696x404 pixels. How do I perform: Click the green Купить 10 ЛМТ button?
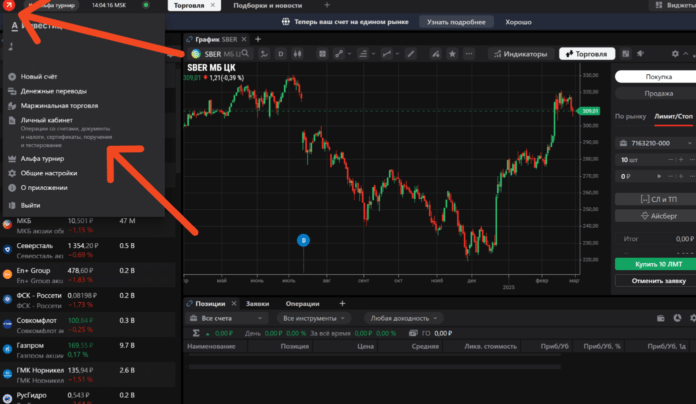pyautogui.click(x=657, y=264)
